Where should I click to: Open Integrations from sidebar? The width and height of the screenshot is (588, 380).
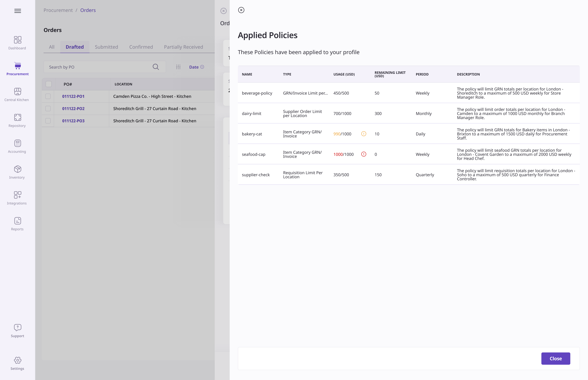17,198
